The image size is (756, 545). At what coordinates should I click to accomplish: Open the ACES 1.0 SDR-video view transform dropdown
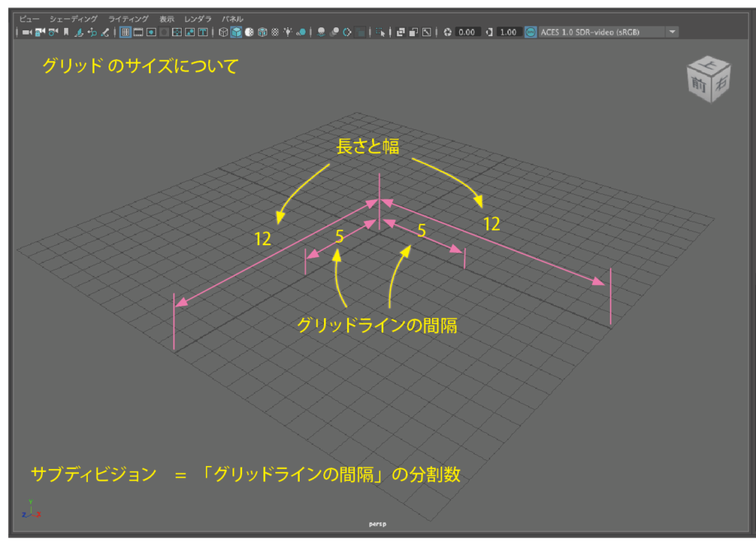(672, 32)
